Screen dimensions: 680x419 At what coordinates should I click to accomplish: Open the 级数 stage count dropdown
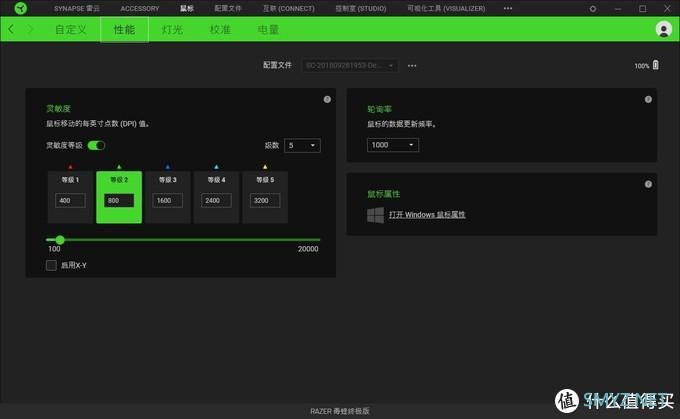tap(302, 145)
